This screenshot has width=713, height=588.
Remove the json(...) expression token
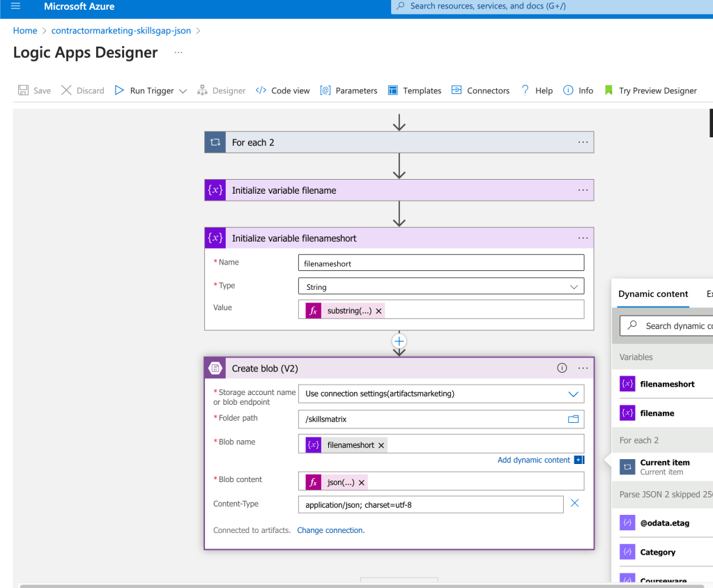click(362, 483)
